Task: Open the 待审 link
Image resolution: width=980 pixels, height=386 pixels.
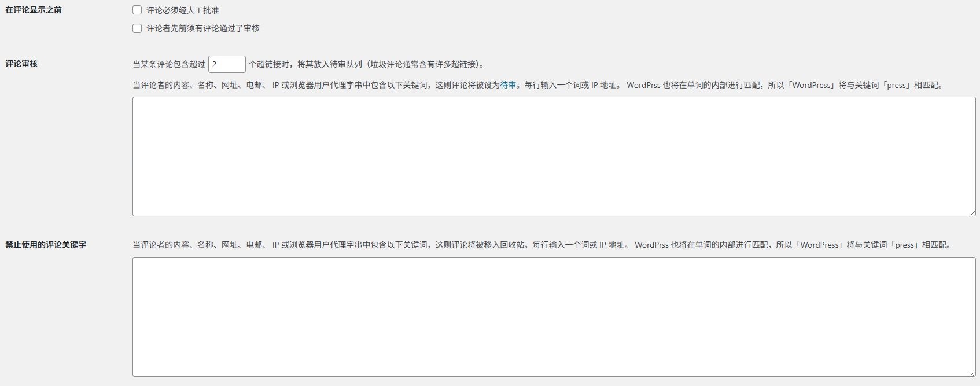Action: (508, 85)
